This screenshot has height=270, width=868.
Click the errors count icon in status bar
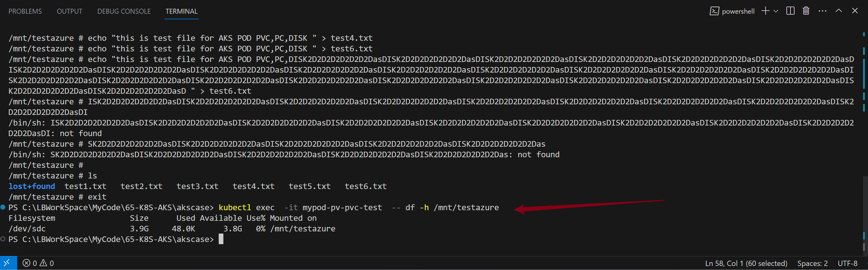(x=26, y=263)
